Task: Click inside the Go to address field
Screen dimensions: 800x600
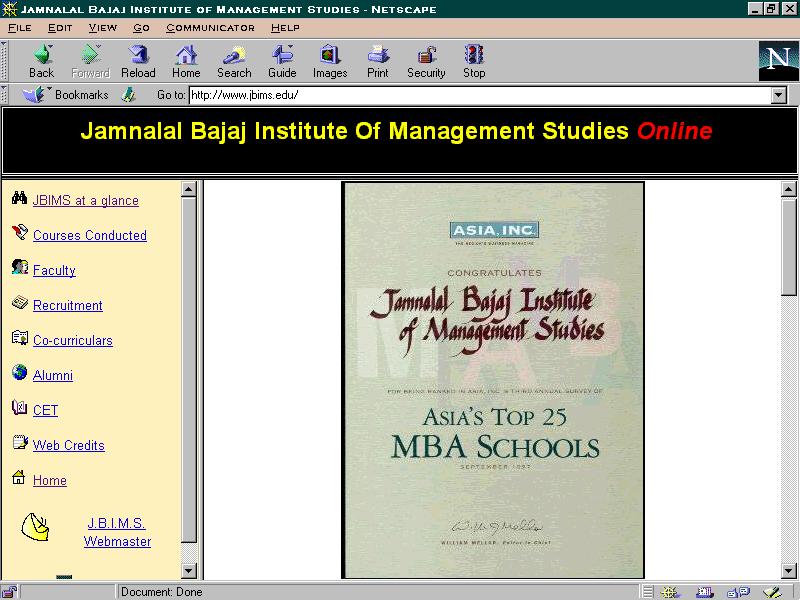Action: coord(478,95)
